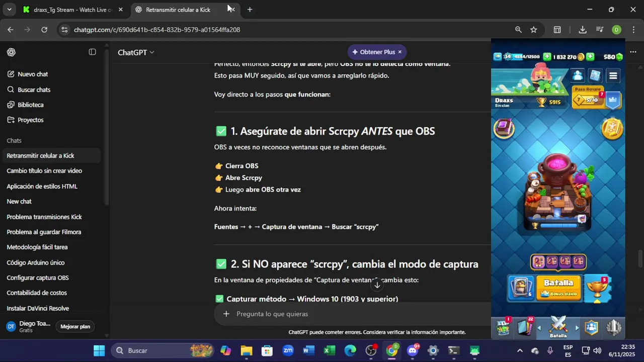Click the Chrome media control icon

pos(599,30)
